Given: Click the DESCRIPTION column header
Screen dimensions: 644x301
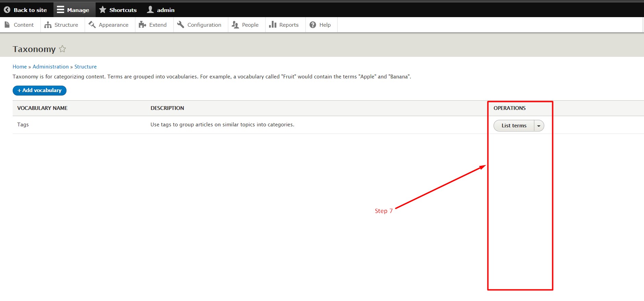Looking at the screenshot, I should (167, 108).
